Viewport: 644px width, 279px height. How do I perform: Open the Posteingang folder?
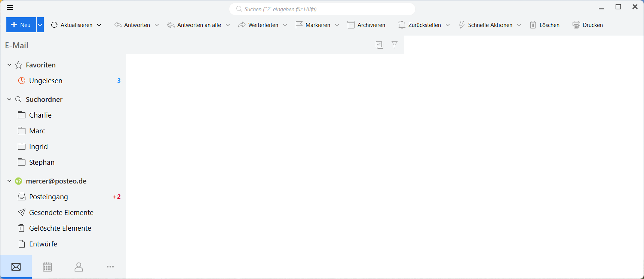49,197
